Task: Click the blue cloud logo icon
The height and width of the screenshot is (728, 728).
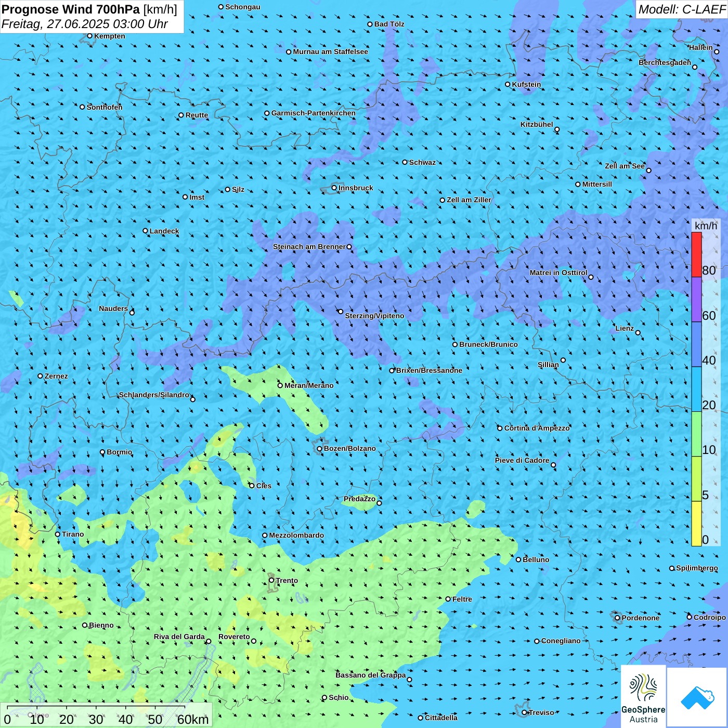Action: (x=697, y=697)
